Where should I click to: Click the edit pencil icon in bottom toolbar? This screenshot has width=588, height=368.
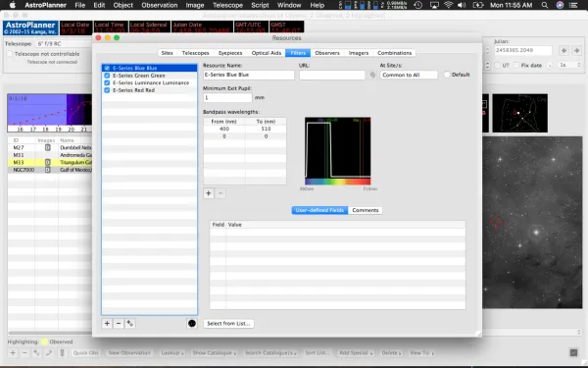[49, 353]
